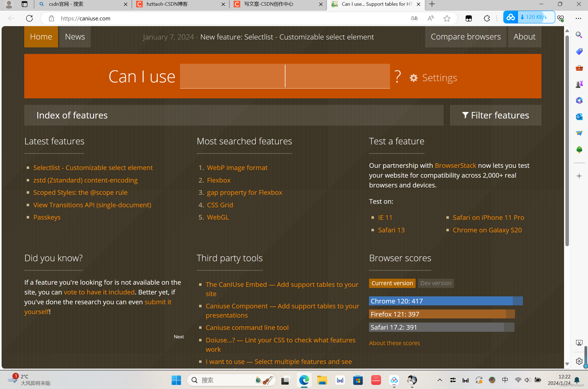Click the sidebar add plus icon
Image resolution: width=588 pixels, height=389 pixels.
579,176
